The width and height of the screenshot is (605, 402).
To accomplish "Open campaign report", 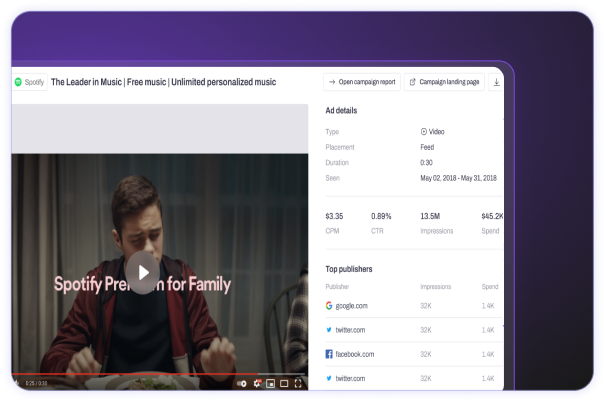I will (361, 82).
